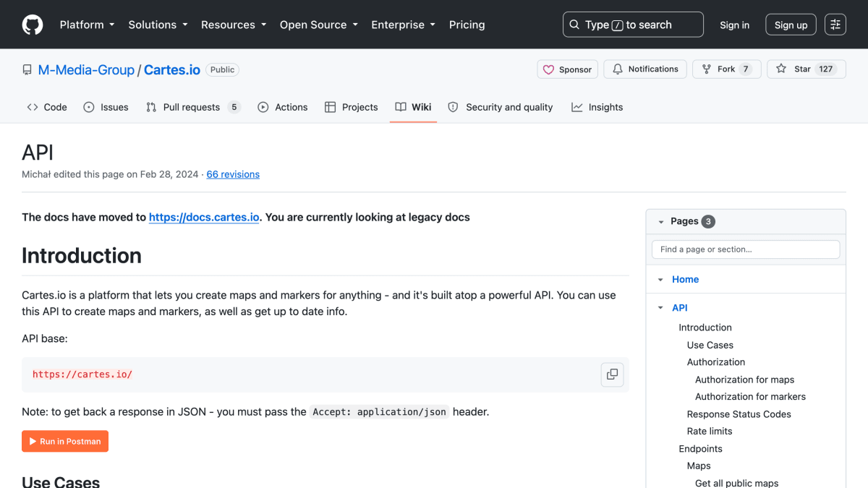Click the bell icon on Notifications

[618, 69]
